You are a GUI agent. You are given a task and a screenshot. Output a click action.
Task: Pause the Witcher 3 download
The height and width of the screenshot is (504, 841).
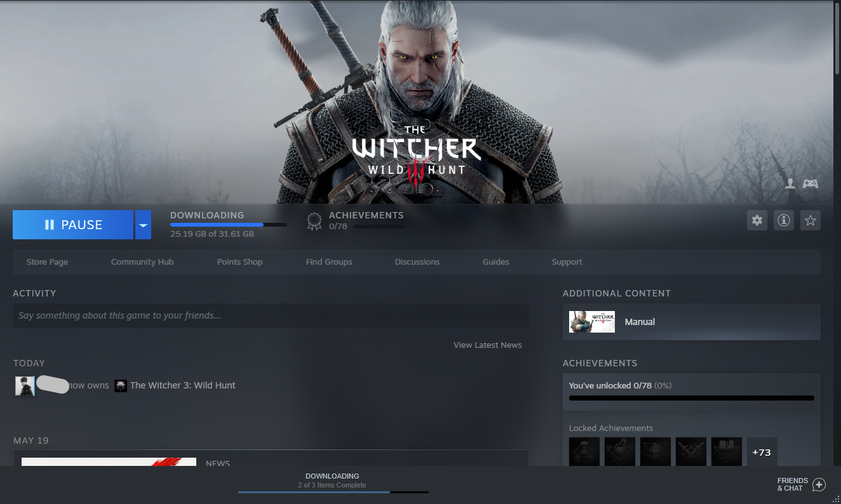(x=73, y=225)
